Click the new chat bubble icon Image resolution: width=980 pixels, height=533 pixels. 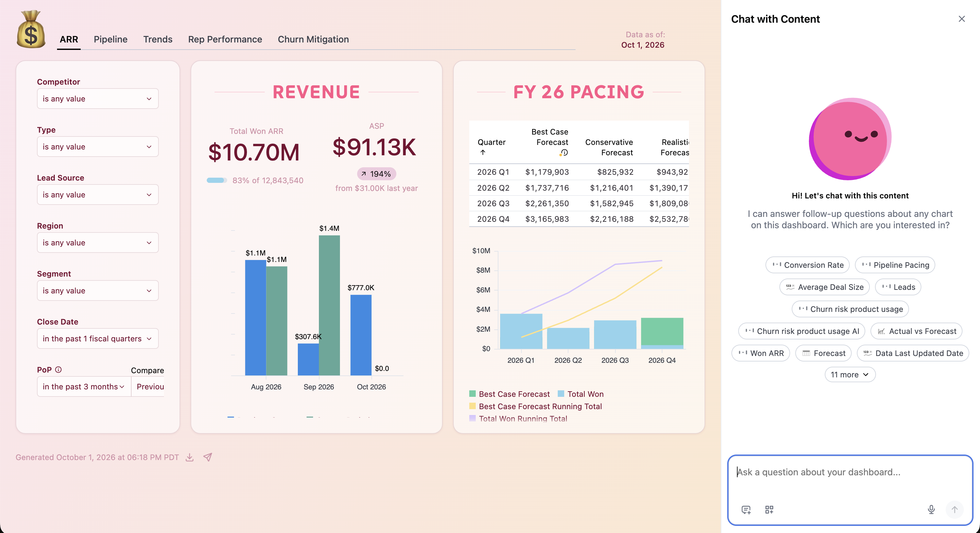[x=746, y=509]
